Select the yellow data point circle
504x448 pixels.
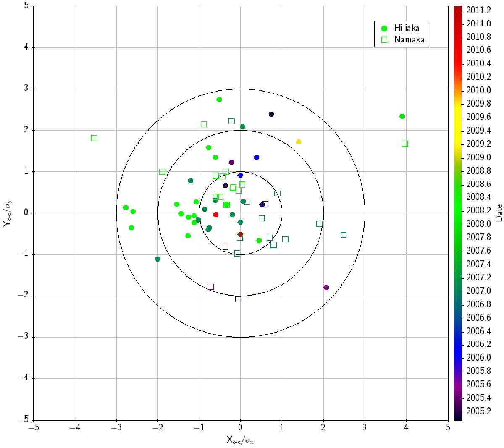299,142
